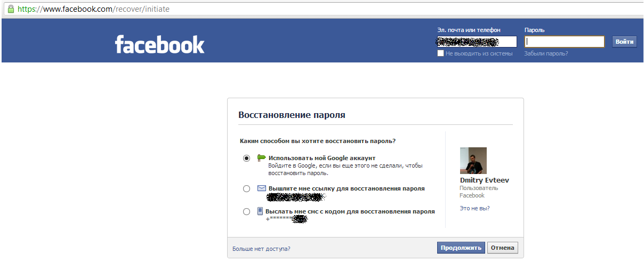This screenshot has width=644, height=261.
Task: Click the 'Dmitry Evteev' profile name
Action: pos(484,180)
